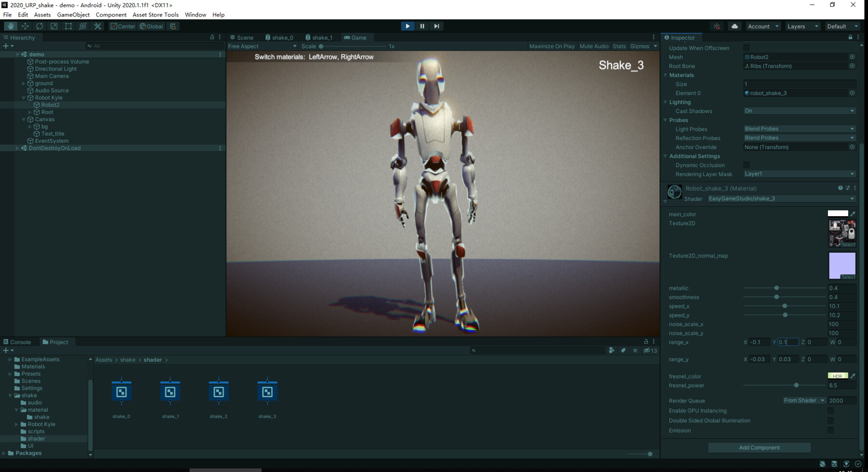The image size is (868, 472).
Task: Open the custom editor tools icon
Action: pos(97,26)
